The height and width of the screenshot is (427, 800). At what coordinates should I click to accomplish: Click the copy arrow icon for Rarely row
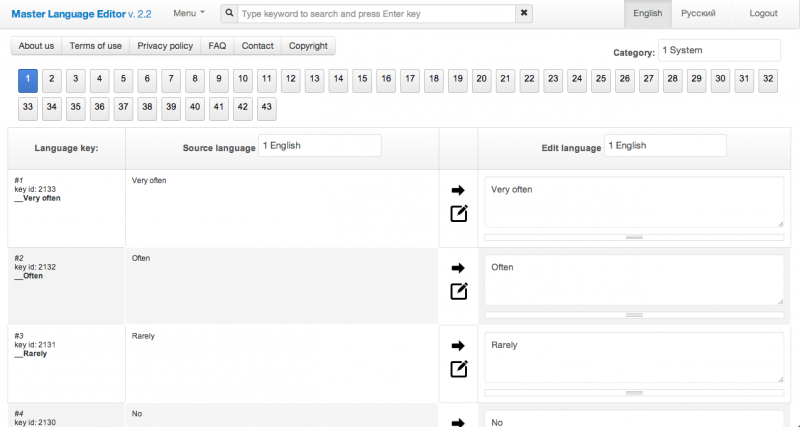(458, 345)
